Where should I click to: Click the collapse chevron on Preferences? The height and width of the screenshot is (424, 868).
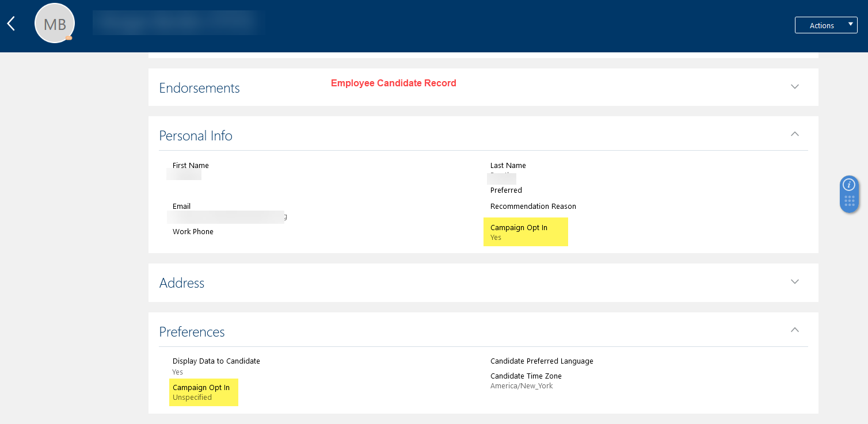point(795,330)
